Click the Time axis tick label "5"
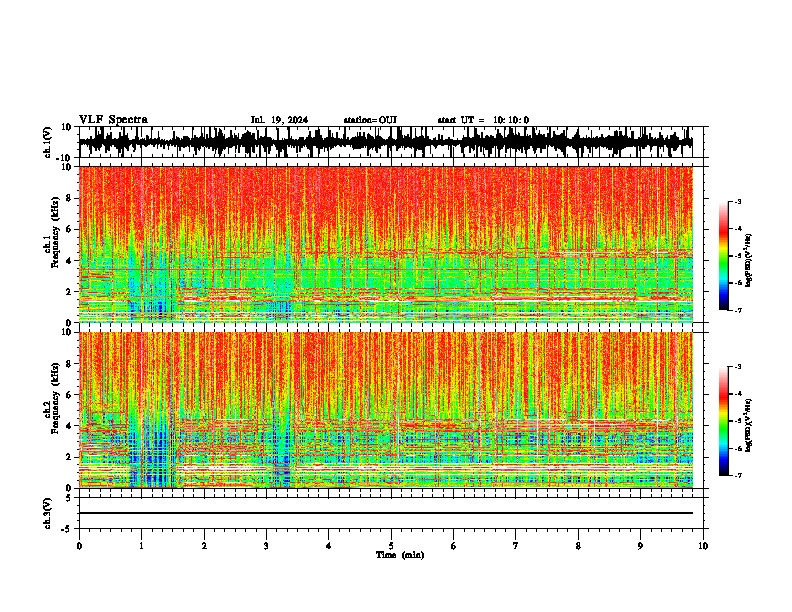The image size is (792, 612). point(391,546)
